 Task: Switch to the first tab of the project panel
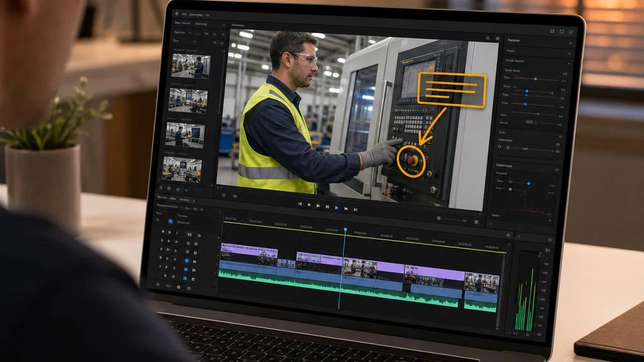point(182,23)
